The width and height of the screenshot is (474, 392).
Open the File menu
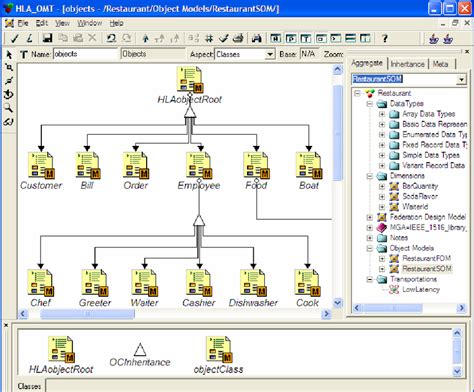pos(23,23)
